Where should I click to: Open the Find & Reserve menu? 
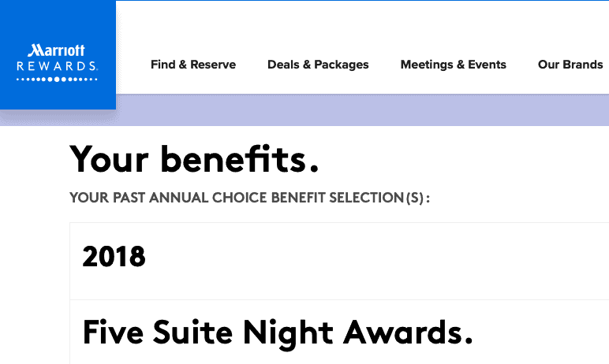pyautogui.click(x=193, y=65)
